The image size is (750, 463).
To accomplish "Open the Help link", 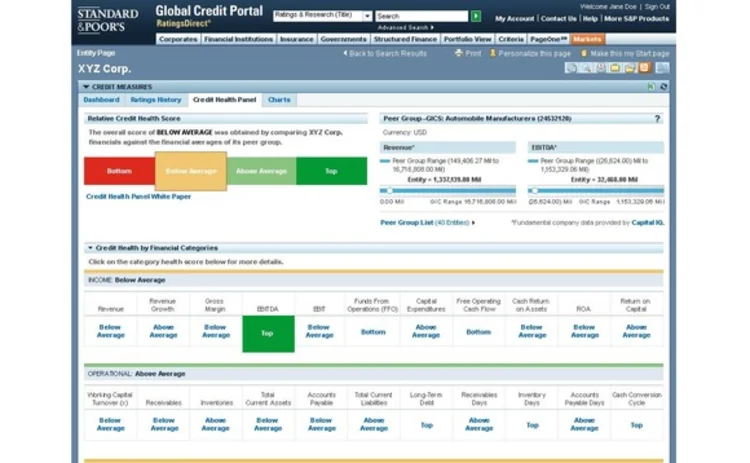I will pos(590,19).
